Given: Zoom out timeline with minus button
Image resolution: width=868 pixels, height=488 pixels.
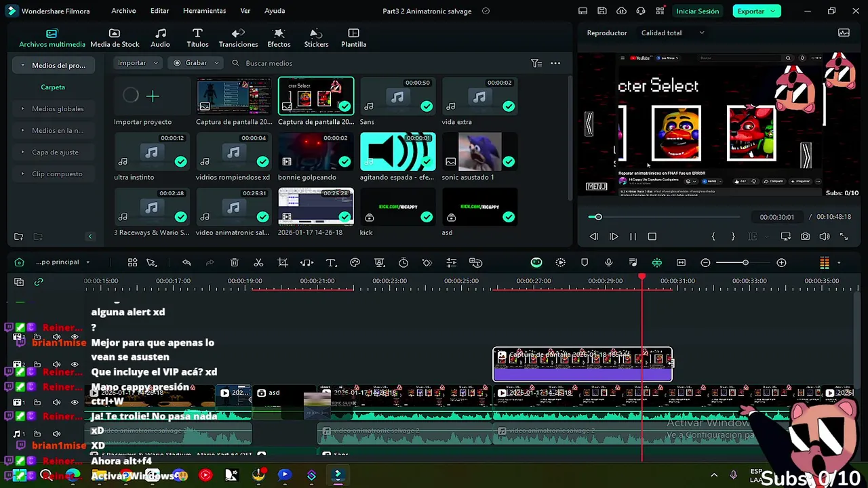Looking at the screenshot, I should [x=705, y=263].
